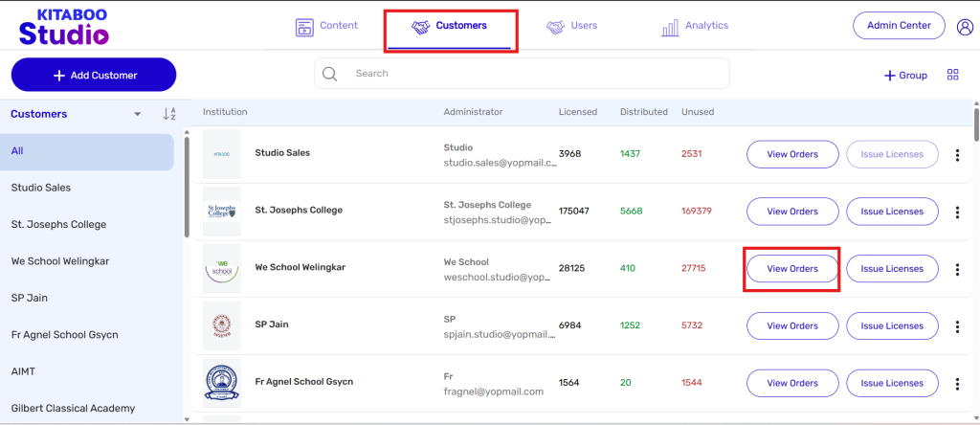Viewport: 980px width, 425px height.
Task: Click the add Group button
Action: point(905,75)
